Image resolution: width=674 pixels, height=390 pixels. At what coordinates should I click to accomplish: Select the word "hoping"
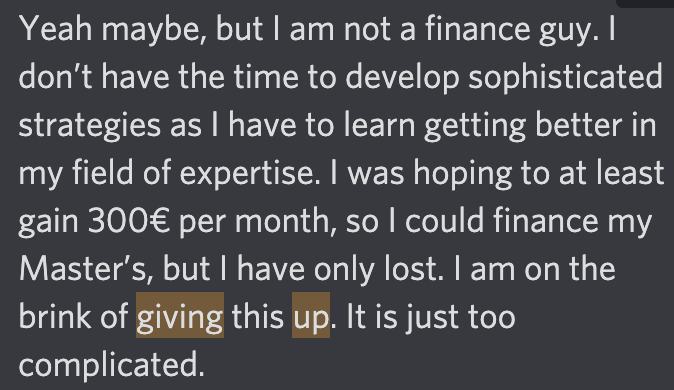[463, 173]
